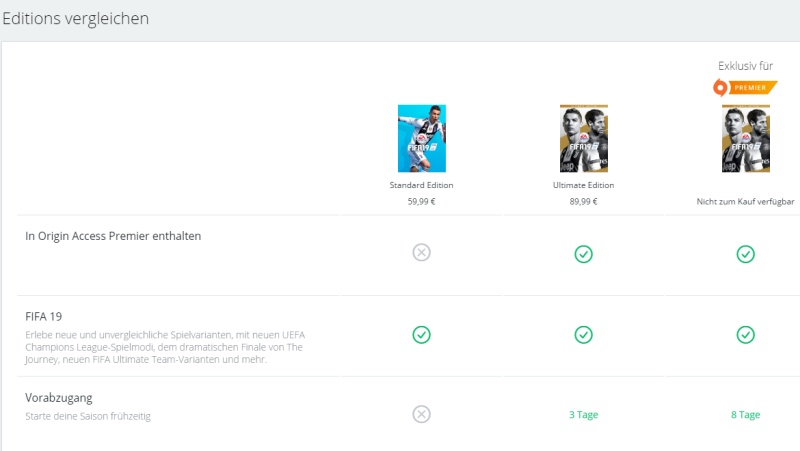800x451 pixels.
Task: Click Standard Edition's gray X for Origin Access Premier
Action: [x=421, y=252]
